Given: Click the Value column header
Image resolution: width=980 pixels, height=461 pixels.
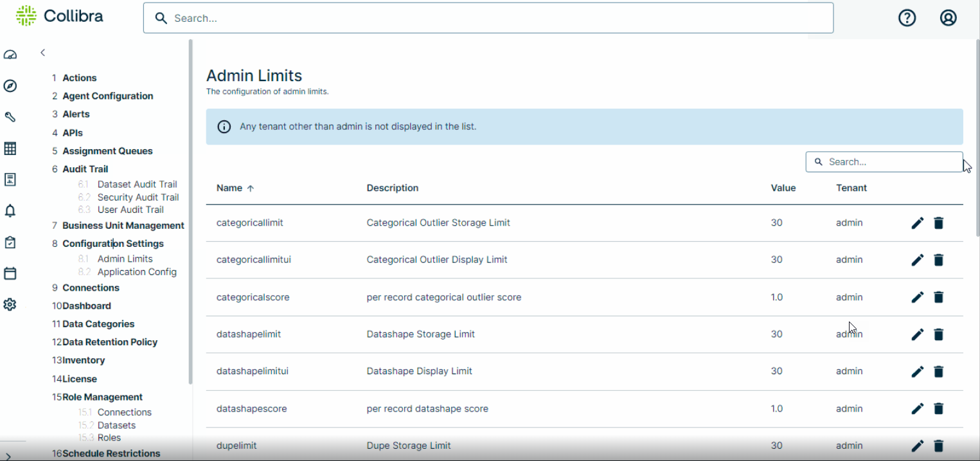Looking at the screenshot, I should click(783, 188).
